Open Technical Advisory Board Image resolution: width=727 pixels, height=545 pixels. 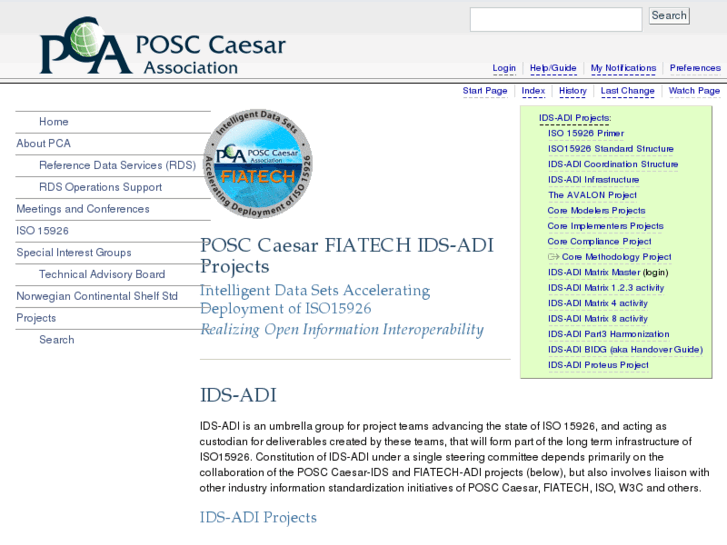coord(102,275)
